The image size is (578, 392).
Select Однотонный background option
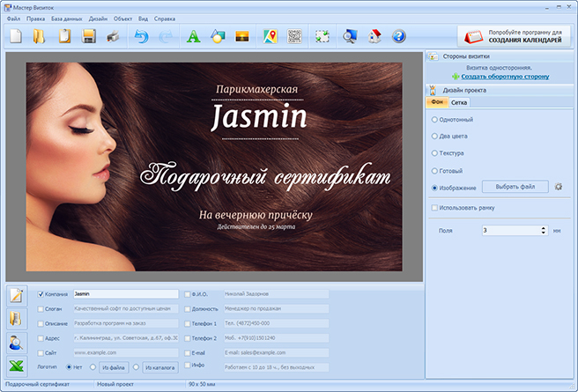tap(434, 120)
